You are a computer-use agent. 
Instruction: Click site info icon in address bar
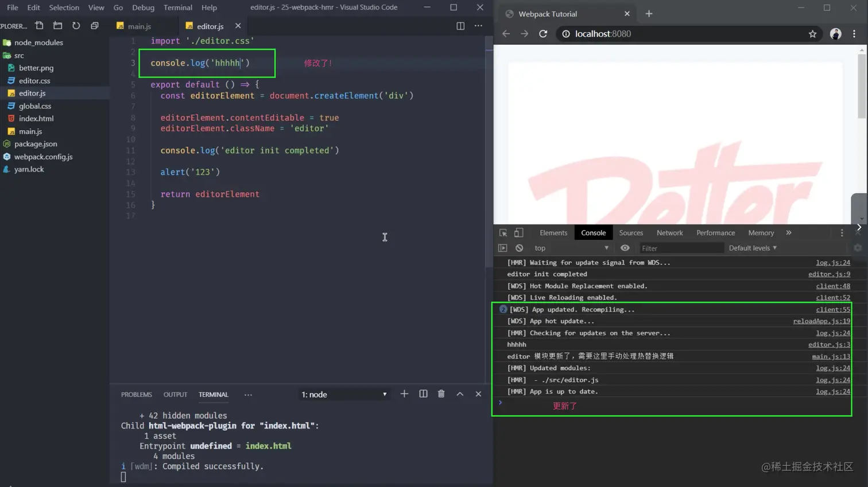click(x=565, y=34)
